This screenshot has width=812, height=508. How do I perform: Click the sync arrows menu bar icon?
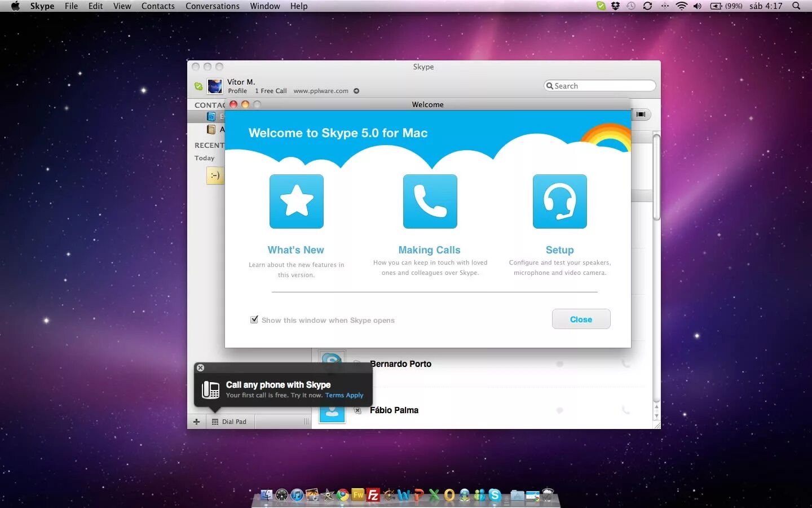648,6
